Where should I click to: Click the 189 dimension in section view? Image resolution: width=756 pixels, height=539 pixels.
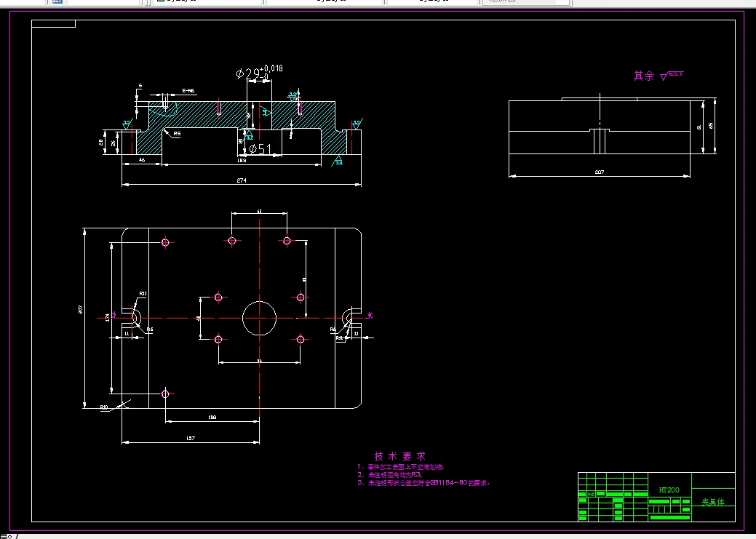tap(242, 160)
